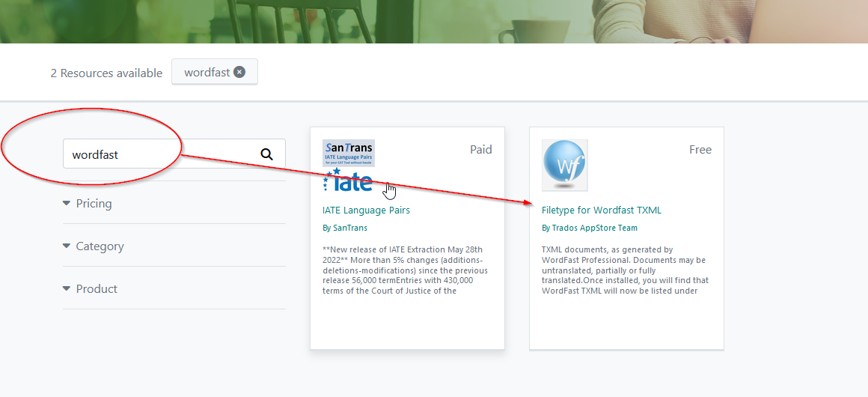
Task: Click the wordfast filter chip
Action: [215, 72]
